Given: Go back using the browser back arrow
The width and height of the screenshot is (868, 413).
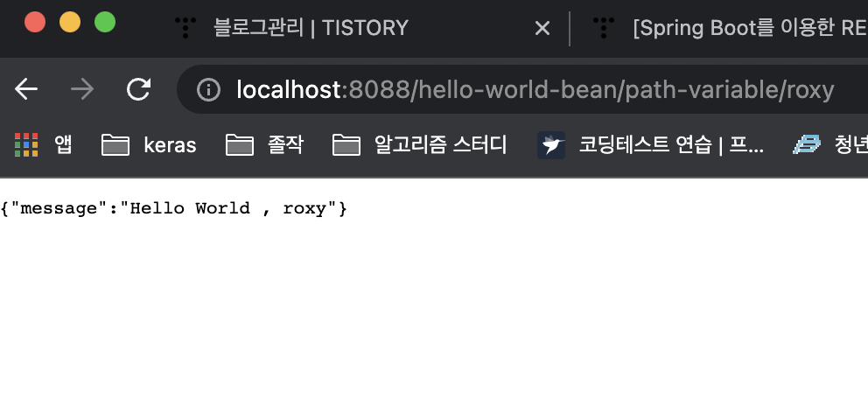Looking at the screenshot, I should coord(26,89).
